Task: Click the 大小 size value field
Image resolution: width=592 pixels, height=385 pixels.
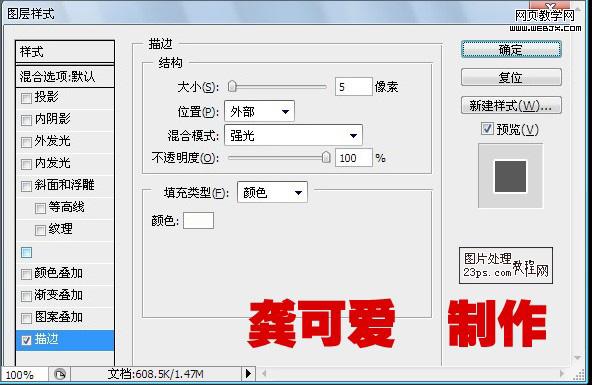Action: [x=354, y=87]
